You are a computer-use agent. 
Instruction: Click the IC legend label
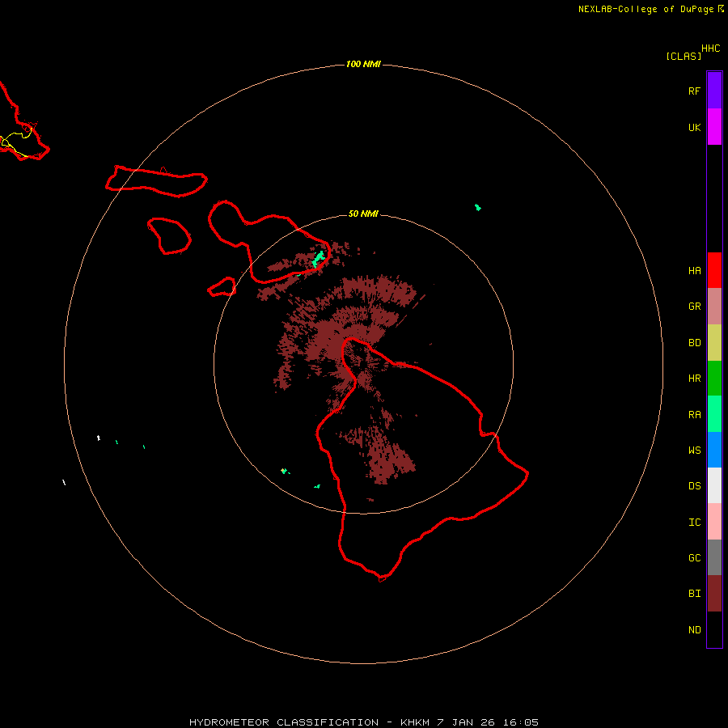[694, 523]
